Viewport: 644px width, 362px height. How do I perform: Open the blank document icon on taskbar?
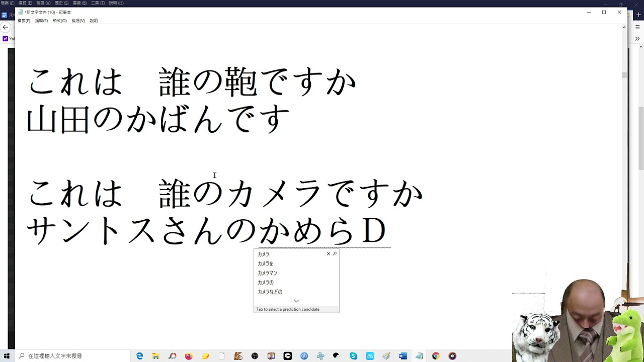[x=221, y=356]
